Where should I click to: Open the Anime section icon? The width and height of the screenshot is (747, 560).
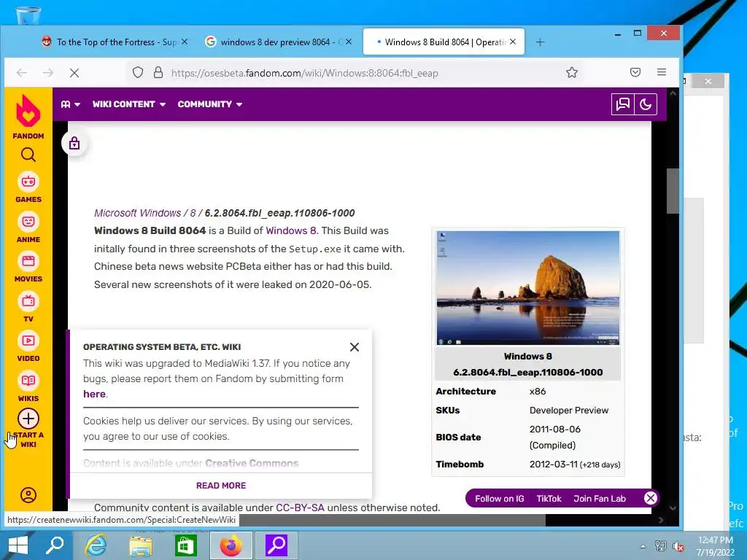(28, 222)
